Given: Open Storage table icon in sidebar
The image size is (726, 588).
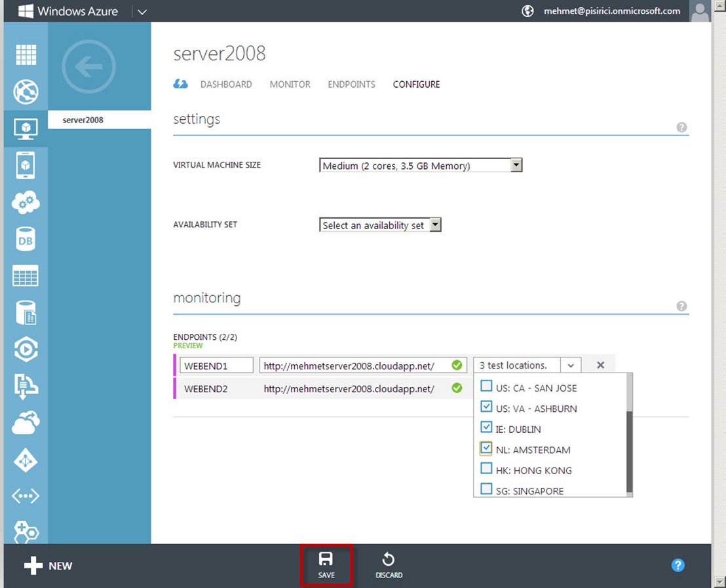Looking at the screenshot, I should point(26,276).
